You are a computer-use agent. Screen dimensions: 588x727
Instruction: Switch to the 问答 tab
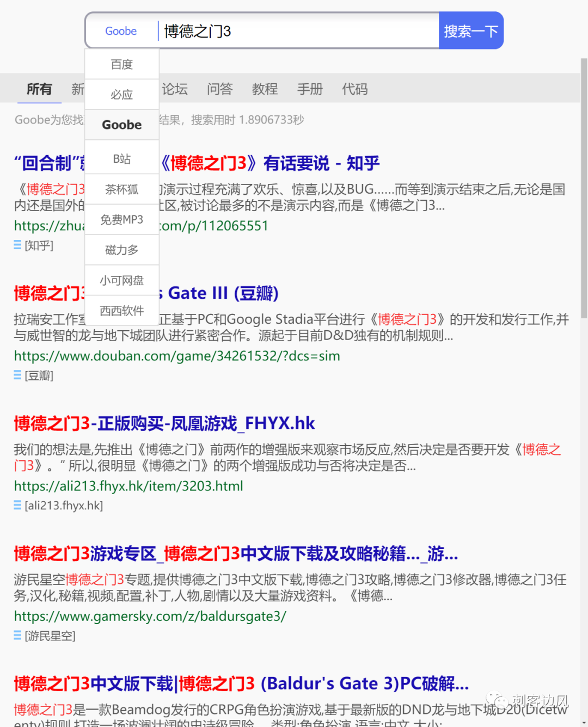click(x=220, y=89)
